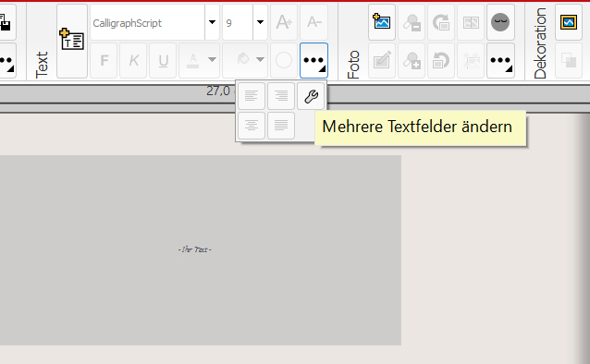Screen dimensions: 590x364
Task: Align text right in popup
Action: pyautogui.click(x=281, y=96)
